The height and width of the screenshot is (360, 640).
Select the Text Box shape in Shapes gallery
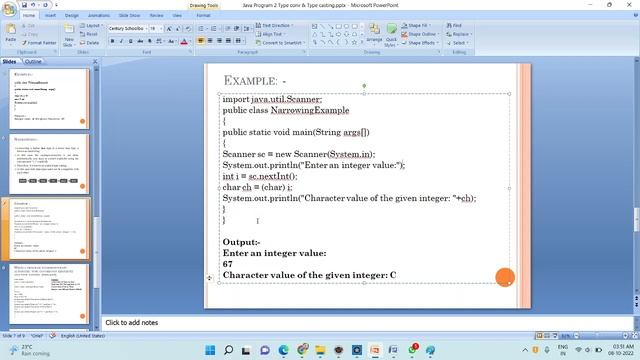pos(314,26)
